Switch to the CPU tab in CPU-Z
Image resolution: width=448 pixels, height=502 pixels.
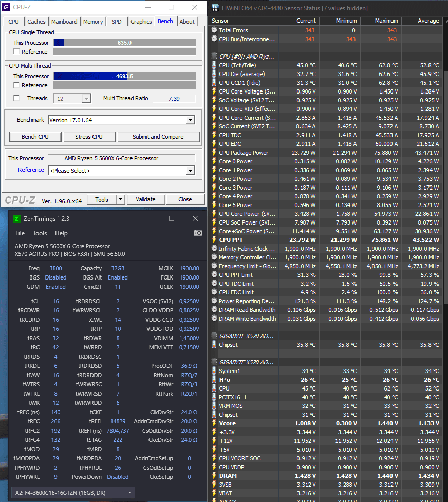coord(13,22)
